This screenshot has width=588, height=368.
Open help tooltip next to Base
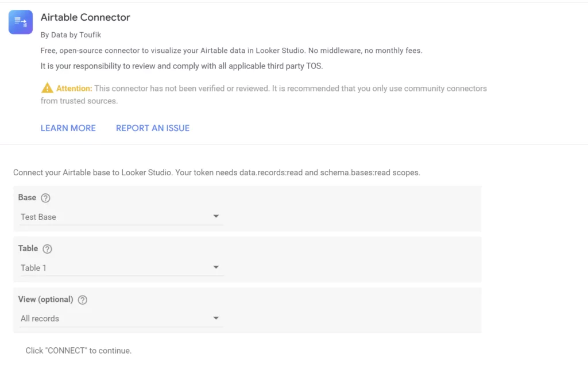(x=45, y=198)
